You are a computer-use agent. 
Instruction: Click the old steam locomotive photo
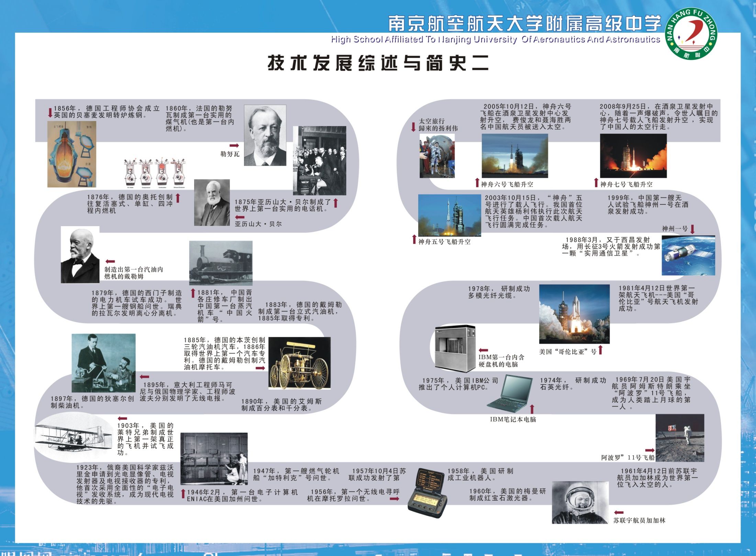(221, 263)
